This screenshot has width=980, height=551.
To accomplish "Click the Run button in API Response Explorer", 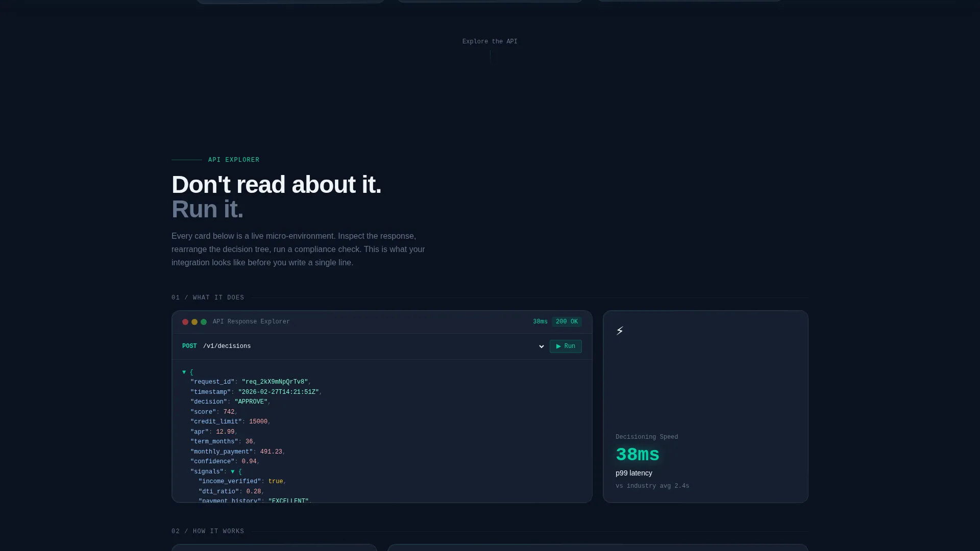I will tap(566, 346).
